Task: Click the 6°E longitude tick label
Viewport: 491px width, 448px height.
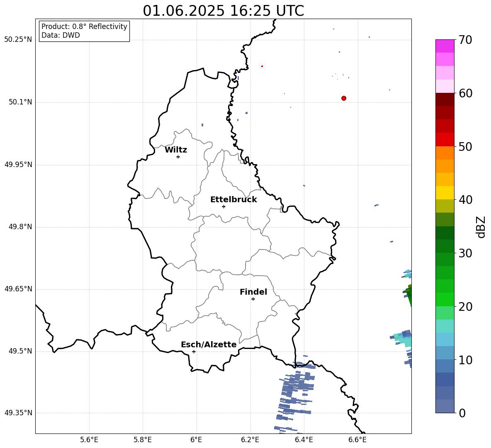Action: (x=196, y=440)
